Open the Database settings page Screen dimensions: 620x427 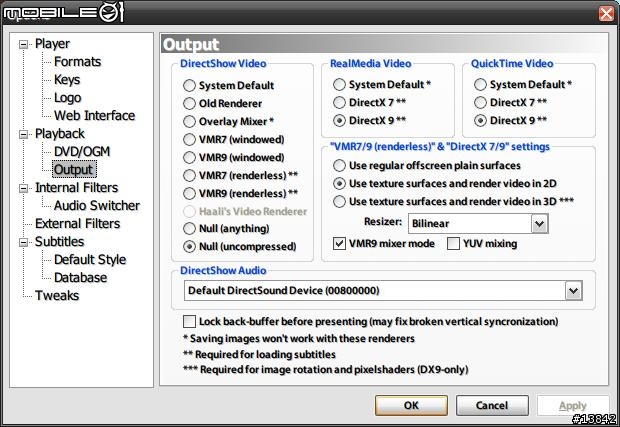pyautogui.click(x=80, y=278)
